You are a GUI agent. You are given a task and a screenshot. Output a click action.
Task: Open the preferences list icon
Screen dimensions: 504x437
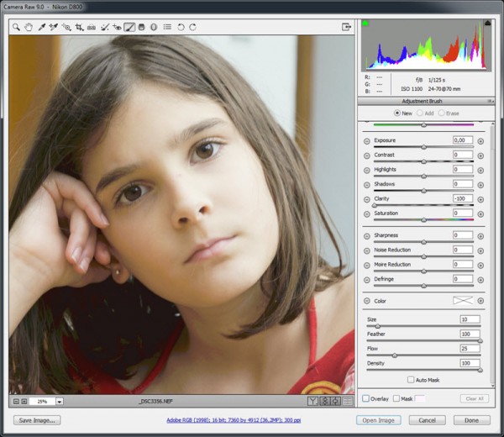(x=167, y=27)
